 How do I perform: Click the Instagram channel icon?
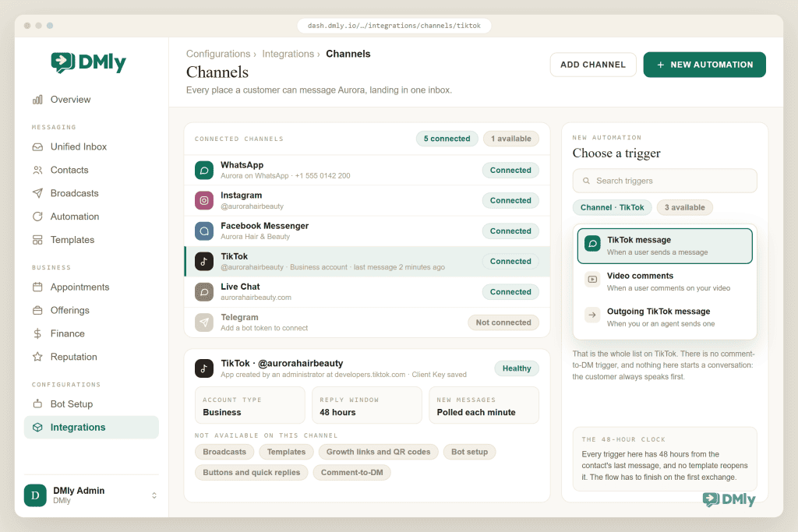(x=204, y=200)
